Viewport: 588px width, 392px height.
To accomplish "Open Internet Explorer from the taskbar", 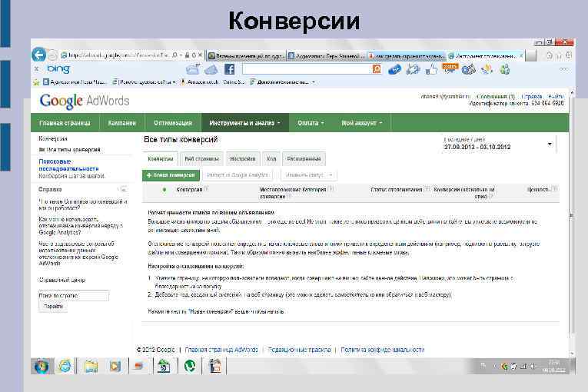I will [65, 366].
